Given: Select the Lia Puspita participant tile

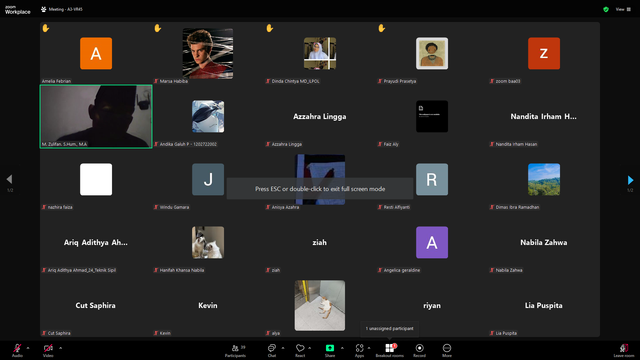Looking at the screenshot, I should coord(544,306).
